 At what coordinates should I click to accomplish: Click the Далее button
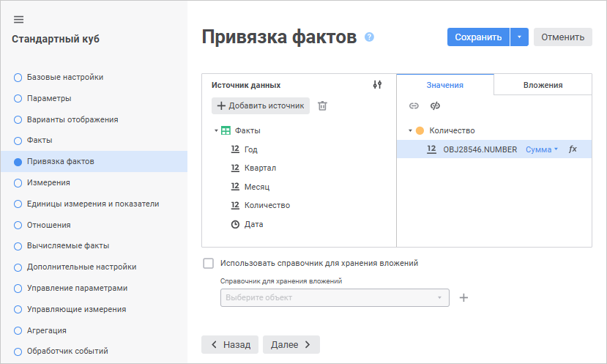291,344
